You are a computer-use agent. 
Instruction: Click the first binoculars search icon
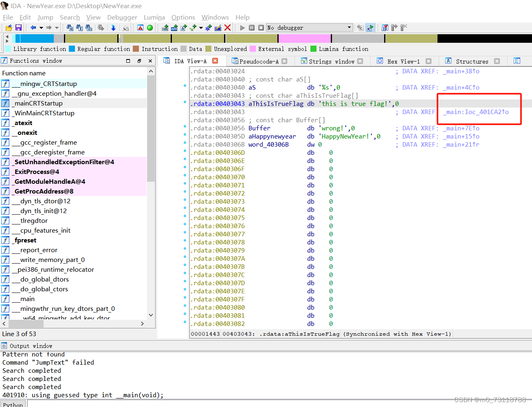pos(70,28)
